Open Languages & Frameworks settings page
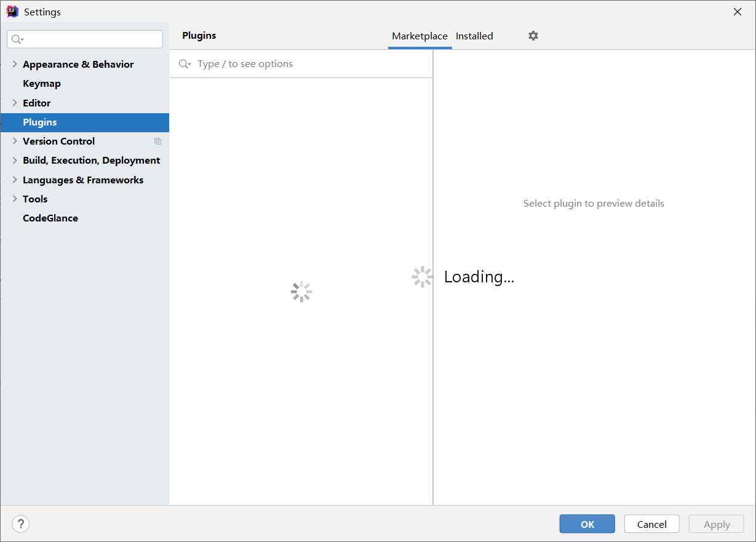This screenshot has height=542, width=756. (83, 180)
